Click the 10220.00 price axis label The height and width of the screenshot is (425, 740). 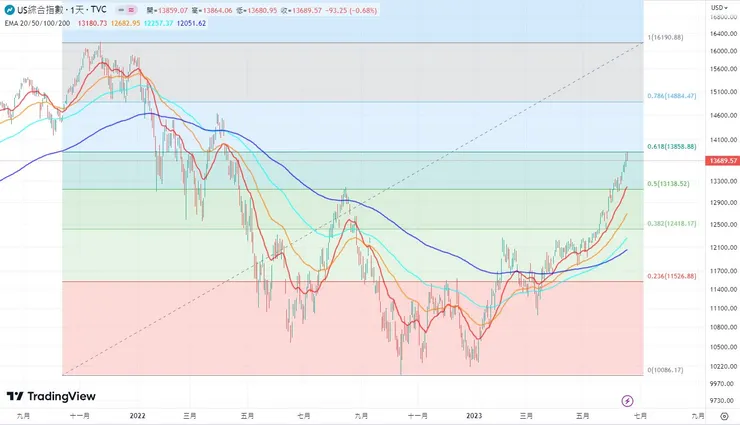(723, 366)
